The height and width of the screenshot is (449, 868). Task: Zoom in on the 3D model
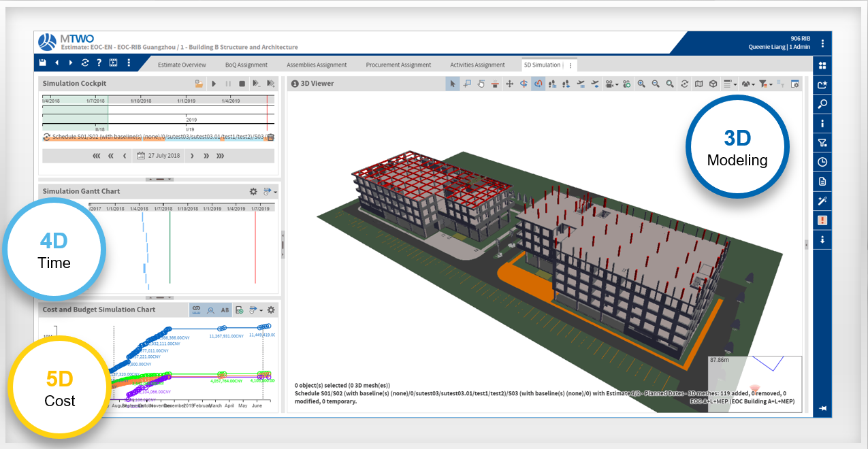click(x=641, y=84)
